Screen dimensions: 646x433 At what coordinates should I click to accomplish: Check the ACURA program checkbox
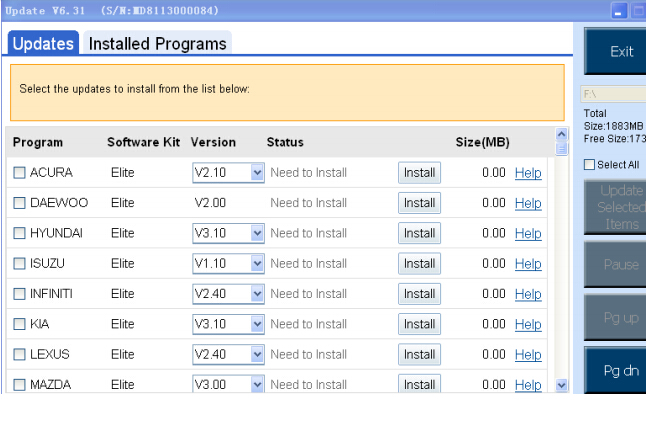[x=19, y=172]
